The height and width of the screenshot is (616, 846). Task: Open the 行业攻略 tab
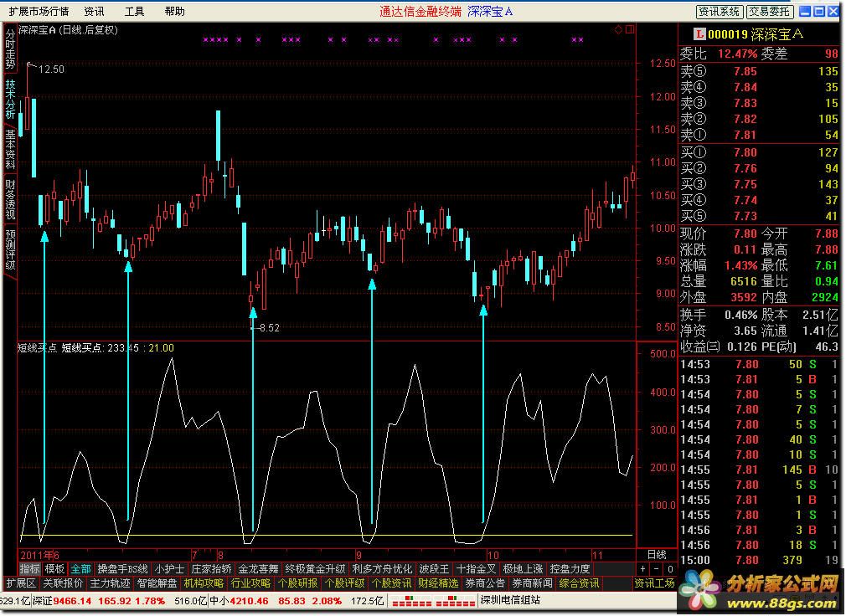click(251, 583)
